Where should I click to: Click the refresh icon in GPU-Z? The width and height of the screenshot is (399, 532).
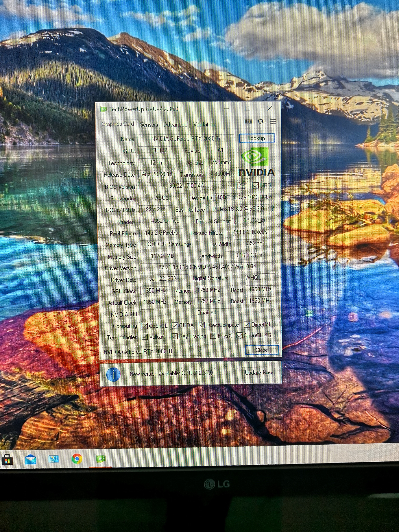coord(261,121)
